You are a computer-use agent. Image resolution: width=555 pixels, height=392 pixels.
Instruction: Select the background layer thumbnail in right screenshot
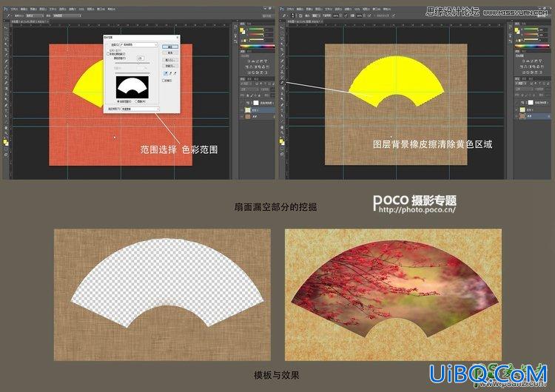click(522, 116)
